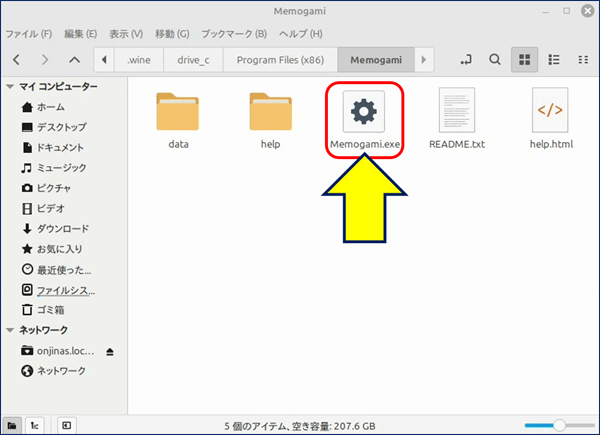
Task: Go up to the parent folder
Action: click(74, 60)
